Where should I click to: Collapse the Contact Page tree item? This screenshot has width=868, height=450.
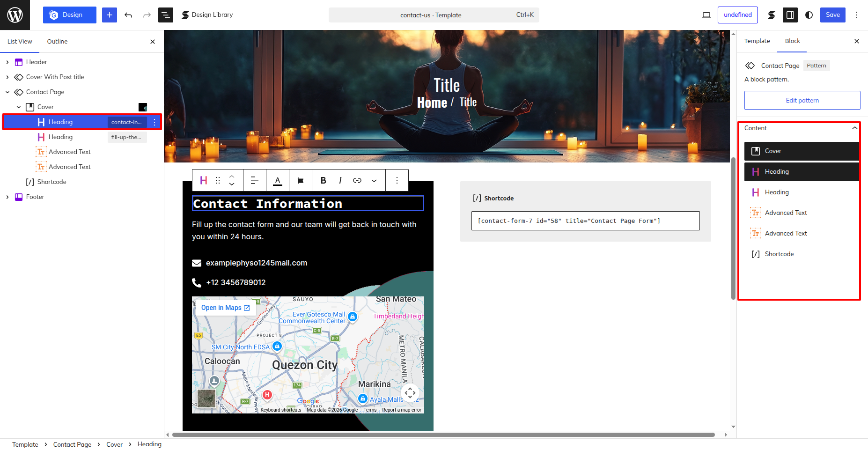pos(7,92)
